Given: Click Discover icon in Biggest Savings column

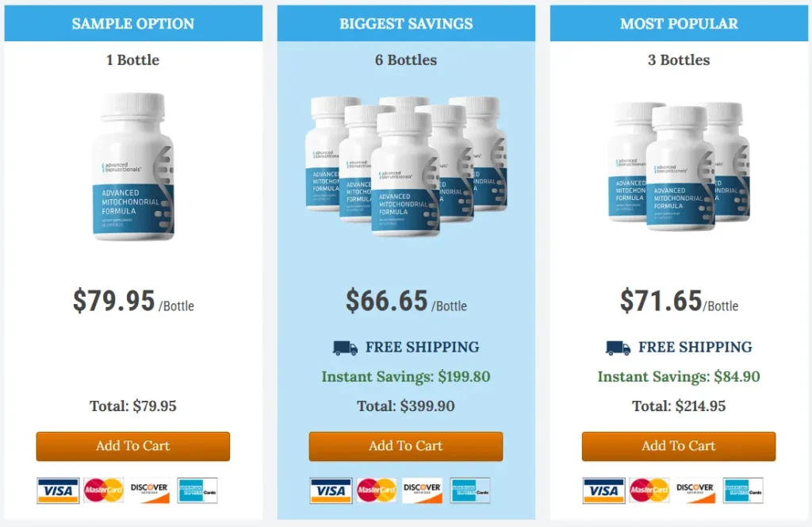Looking at the screenshot, I should coord(422,490).
